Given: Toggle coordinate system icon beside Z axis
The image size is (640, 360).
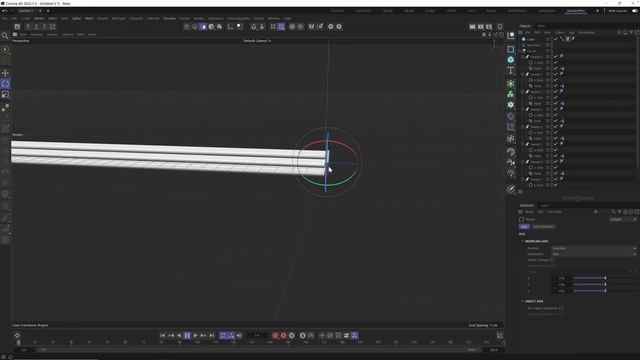Looking at the screenshot, I should click(53, 27).
